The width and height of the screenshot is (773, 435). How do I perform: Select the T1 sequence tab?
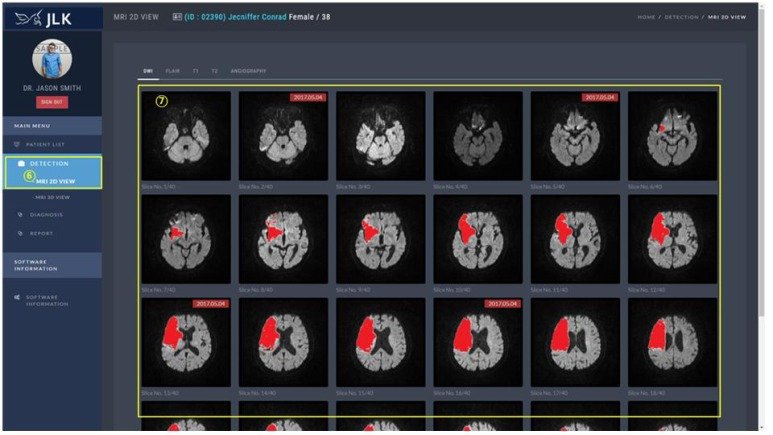(196, 71)
